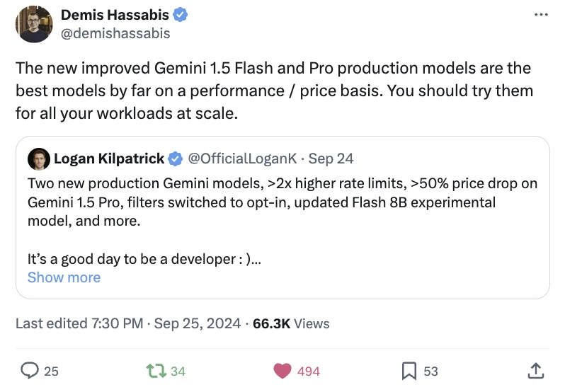
Task: Toggle the heart like icon
Action: pos(282,371)
